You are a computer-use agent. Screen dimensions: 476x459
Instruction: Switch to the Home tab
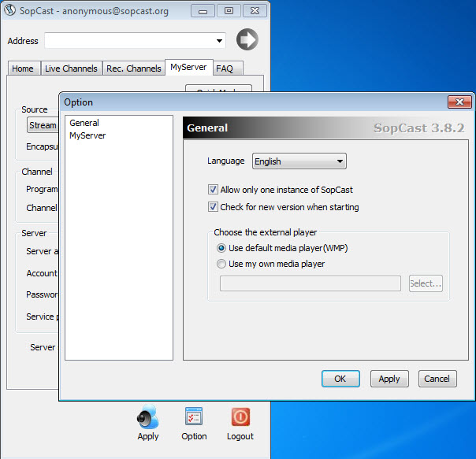(x=23, y=68)
